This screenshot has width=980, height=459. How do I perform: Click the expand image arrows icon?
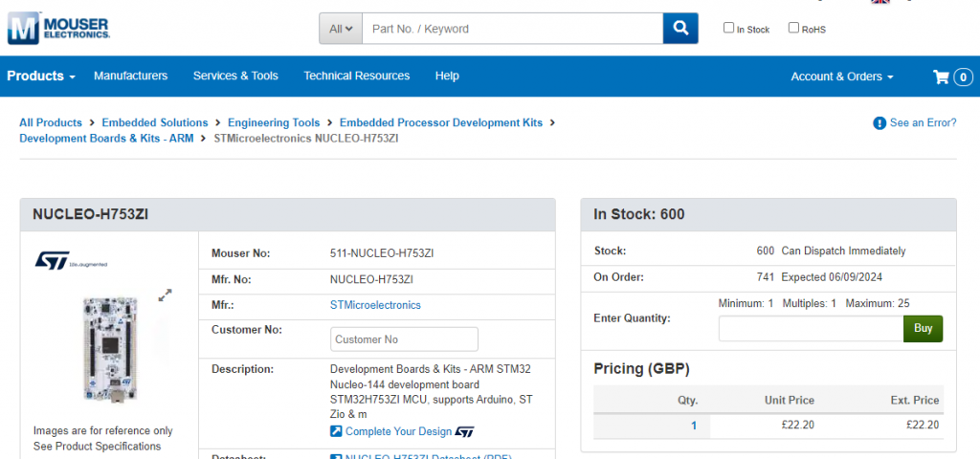pyautogui.click(x=166, y=295)
